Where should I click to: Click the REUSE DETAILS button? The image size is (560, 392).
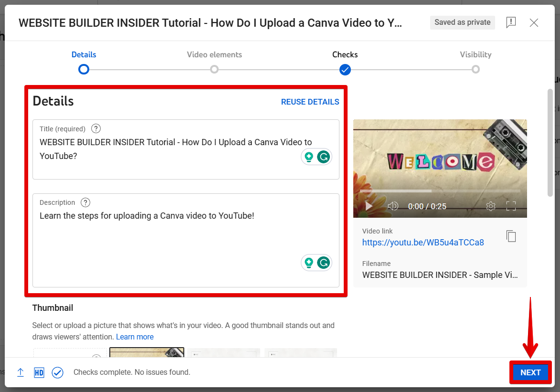click(310, 102)
